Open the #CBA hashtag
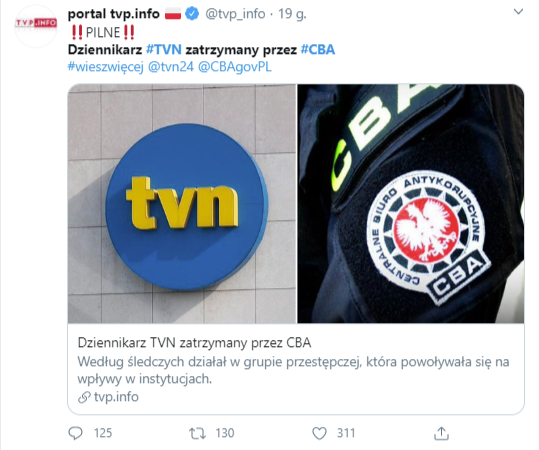This screenshot has width=539, height=450. coord(318,50)
